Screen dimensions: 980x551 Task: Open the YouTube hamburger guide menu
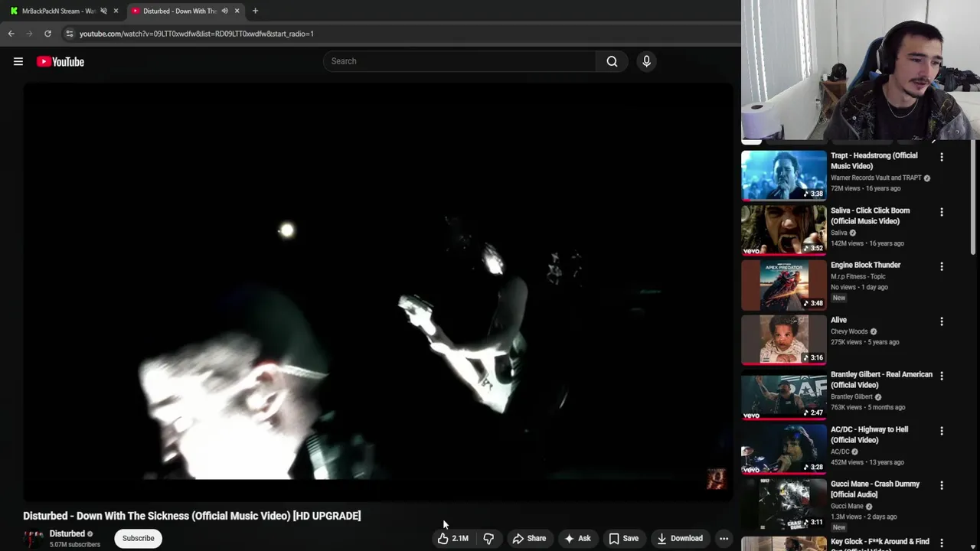pos(18,62)
